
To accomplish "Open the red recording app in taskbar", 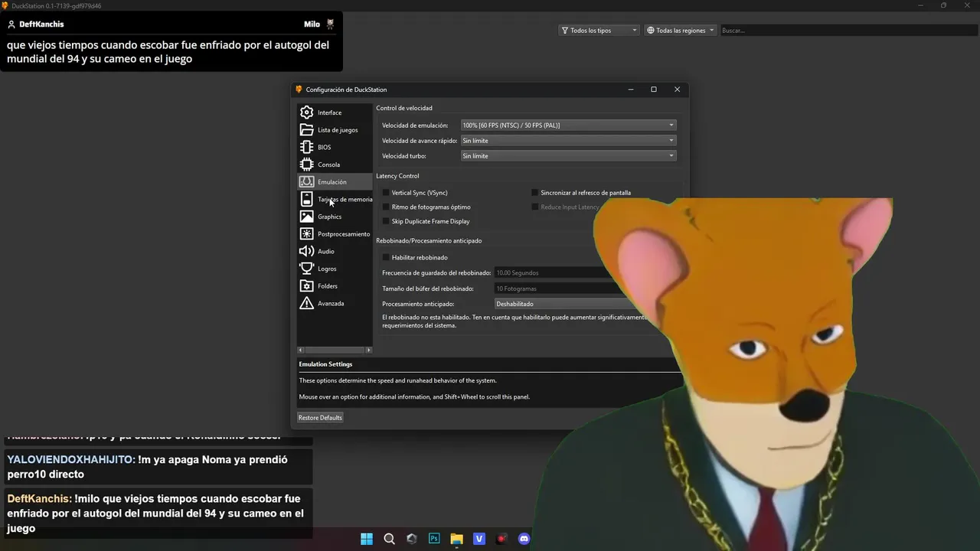I will (501, 539).
